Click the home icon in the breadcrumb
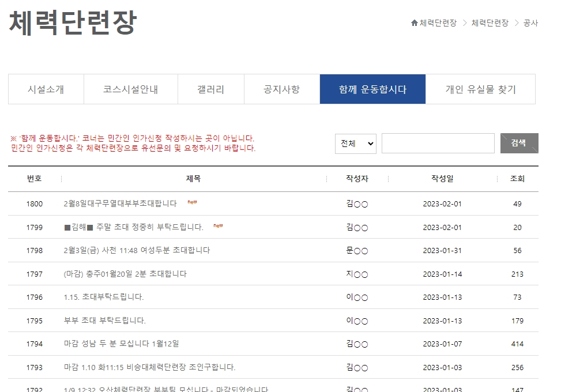Screen dimensions: 561x392 point(413,24)
